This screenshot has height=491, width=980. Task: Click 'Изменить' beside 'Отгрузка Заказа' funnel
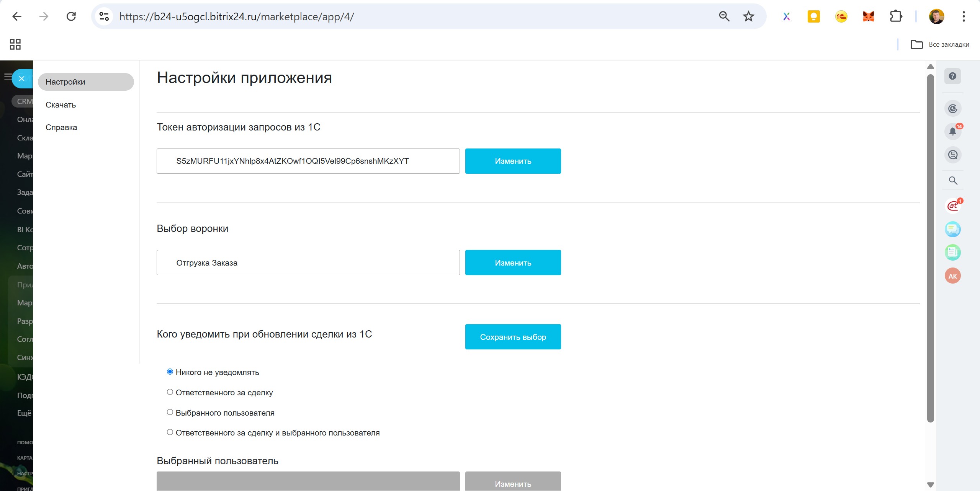tap(513, 263)
